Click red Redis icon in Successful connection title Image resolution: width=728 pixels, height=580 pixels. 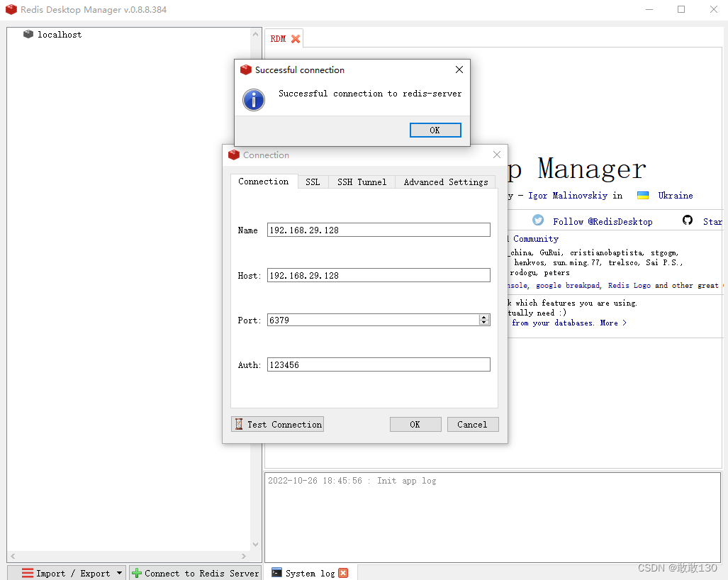click(x=245, y=69)
